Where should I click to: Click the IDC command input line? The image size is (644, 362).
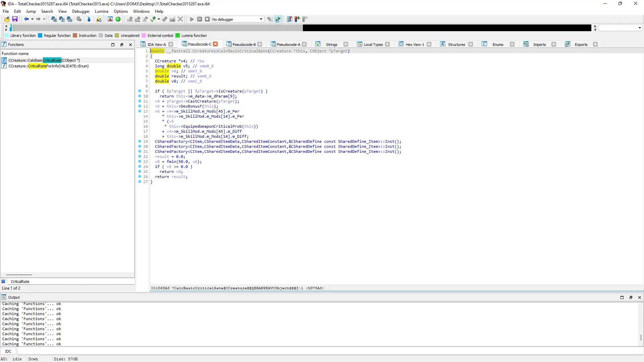tap(330, 351)
